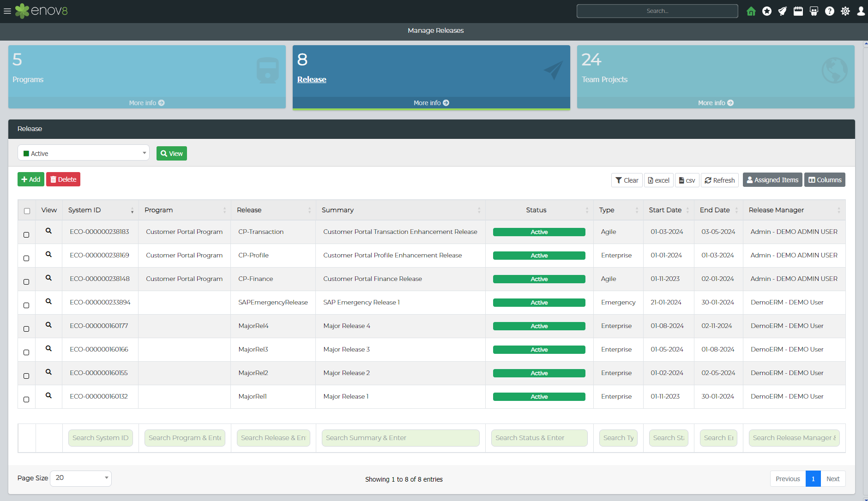This screenshot has height=501, width=868.
Task: Sort by Summary column header
Action: click(401, 210)
